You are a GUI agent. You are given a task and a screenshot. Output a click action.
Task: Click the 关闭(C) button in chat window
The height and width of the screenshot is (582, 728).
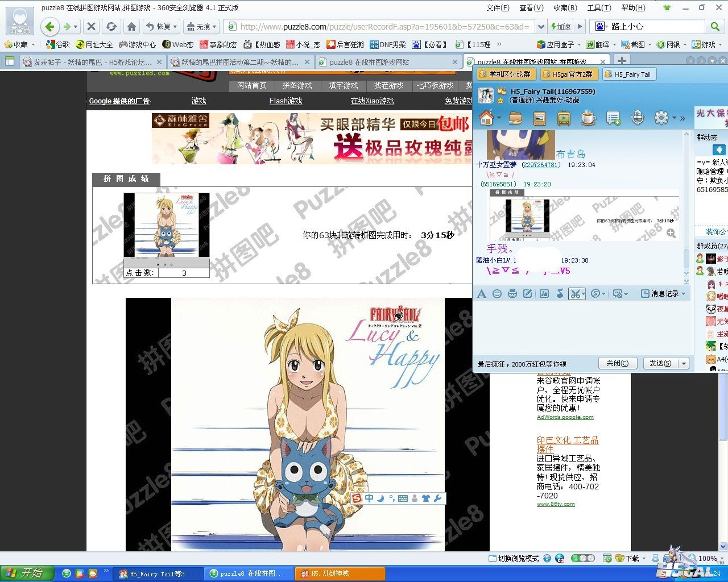[x=617, y=363]
